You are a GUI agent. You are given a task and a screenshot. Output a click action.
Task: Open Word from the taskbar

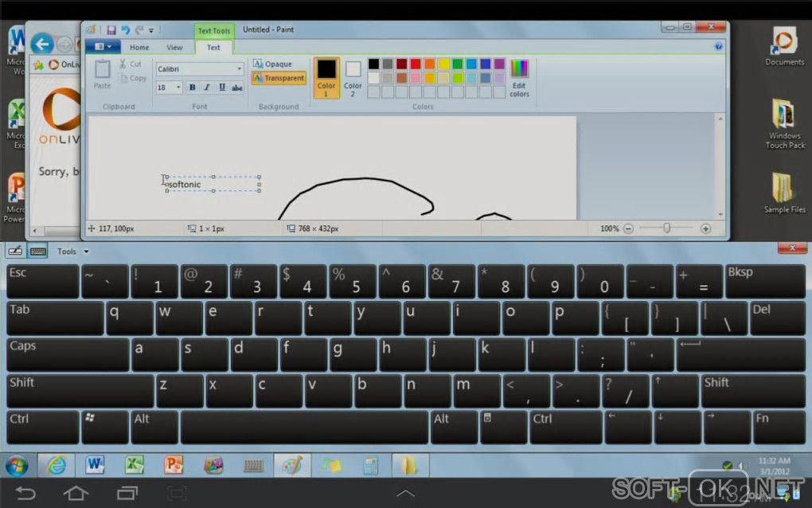[x=95, y=466]
